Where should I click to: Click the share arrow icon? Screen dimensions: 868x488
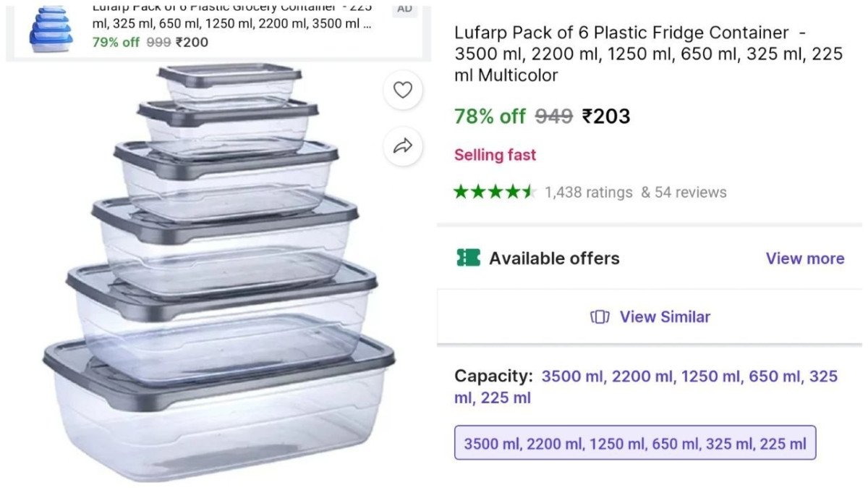point(403,146)
